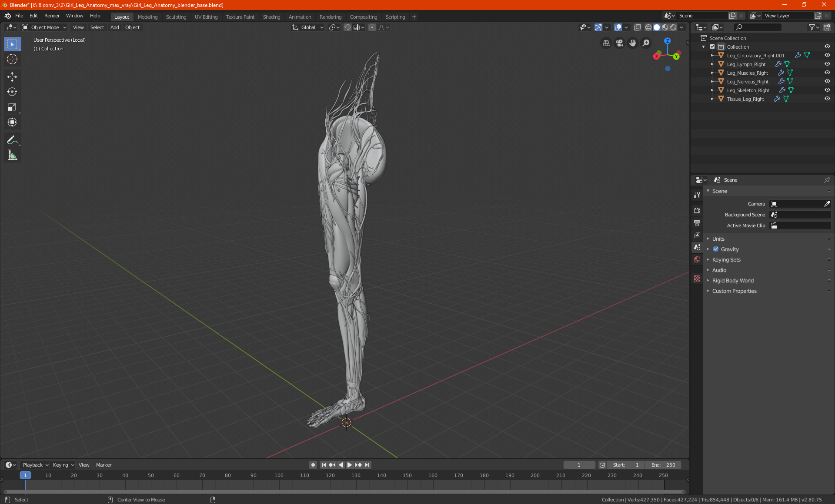Click the pan view hand icon
The height and width of the screenshot is (504, 835).
pyautogui.click(x=633, y=43)
